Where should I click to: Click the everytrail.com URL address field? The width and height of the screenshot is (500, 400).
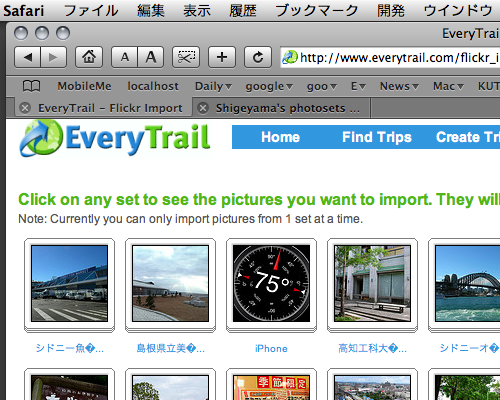(390, 57)
